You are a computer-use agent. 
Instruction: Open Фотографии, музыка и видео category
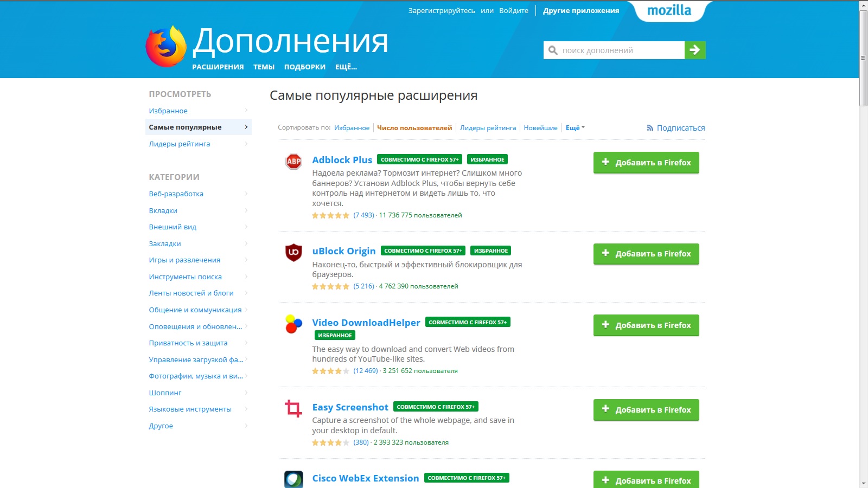click(199, 376)
